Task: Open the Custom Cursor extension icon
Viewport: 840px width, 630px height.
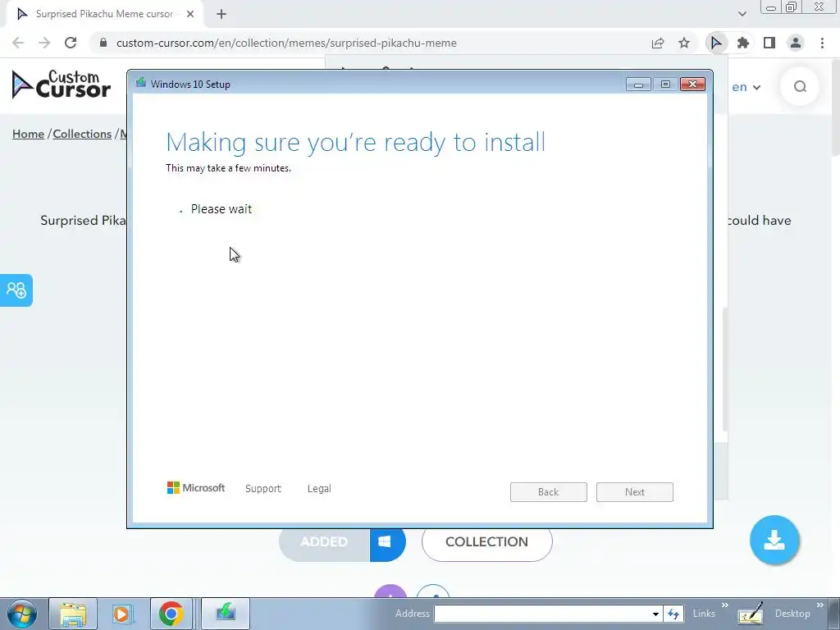Action: click(x=716, y=43)
